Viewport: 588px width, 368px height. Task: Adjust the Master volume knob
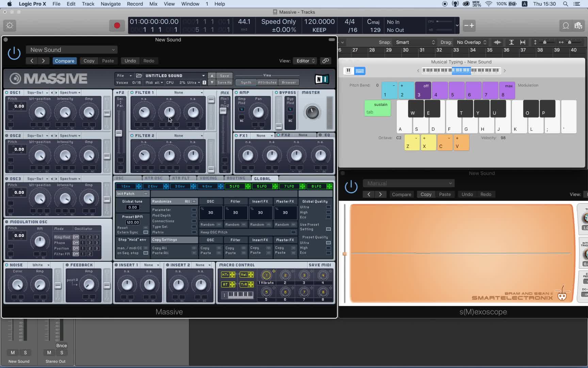pos(312,112)
